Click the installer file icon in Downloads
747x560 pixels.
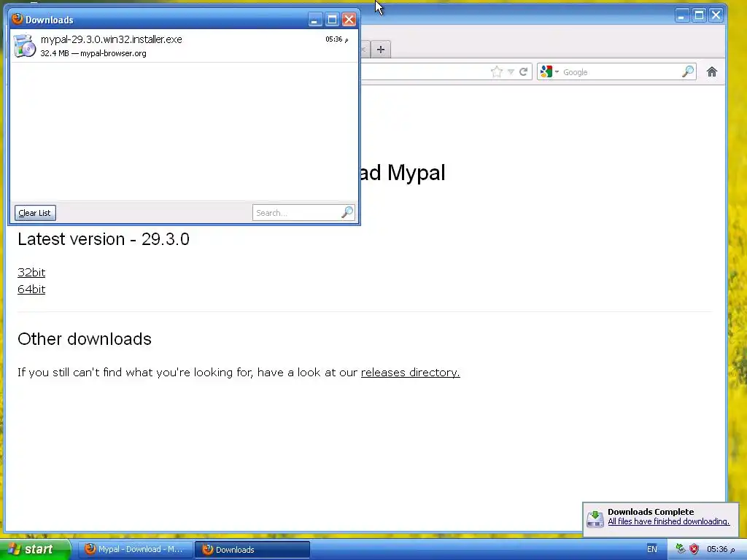24,46
